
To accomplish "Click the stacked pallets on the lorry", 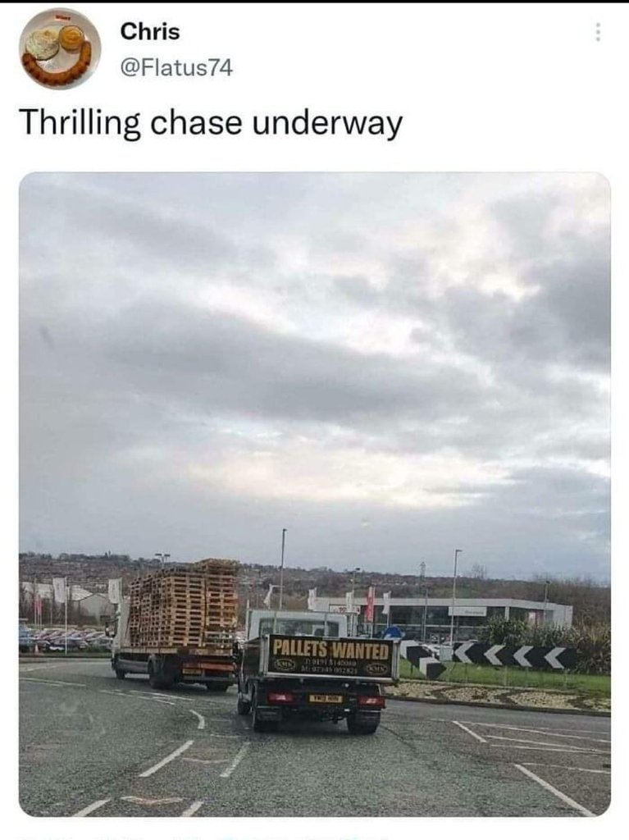I will (x=184, y=603).
